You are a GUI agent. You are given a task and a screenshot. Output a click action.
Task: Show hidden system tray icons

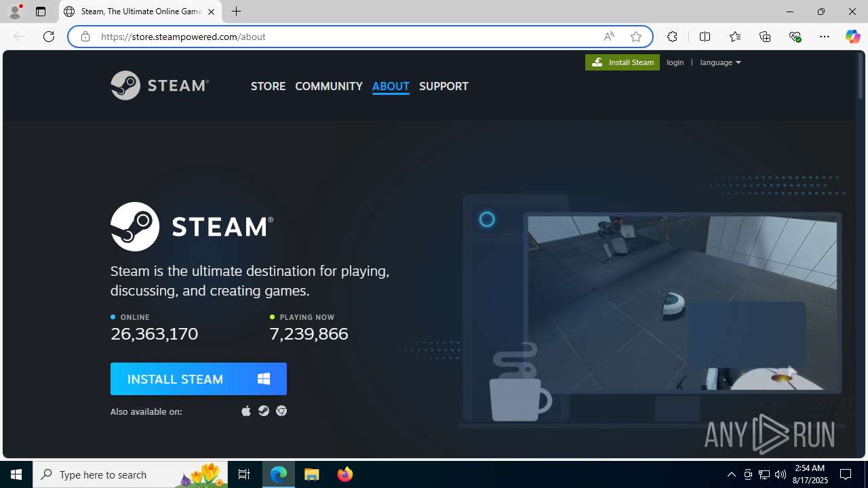[731, 474]
